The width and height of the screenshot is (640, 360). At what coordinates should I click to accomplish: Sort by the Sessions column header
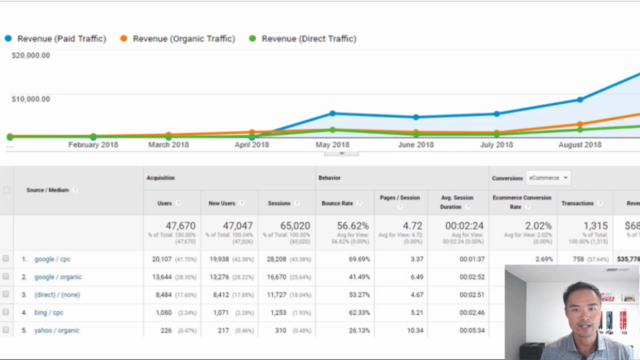[x=279, y=203]
